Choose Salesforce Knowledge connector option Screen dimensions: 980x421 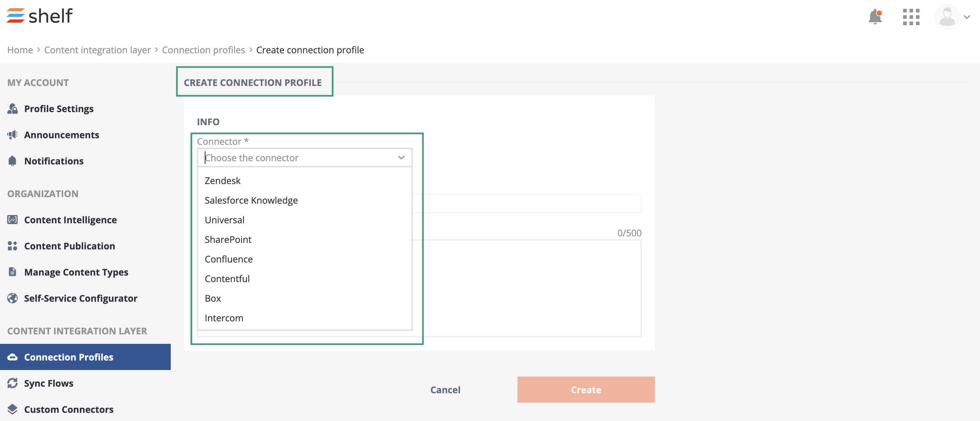click(251, 200)
